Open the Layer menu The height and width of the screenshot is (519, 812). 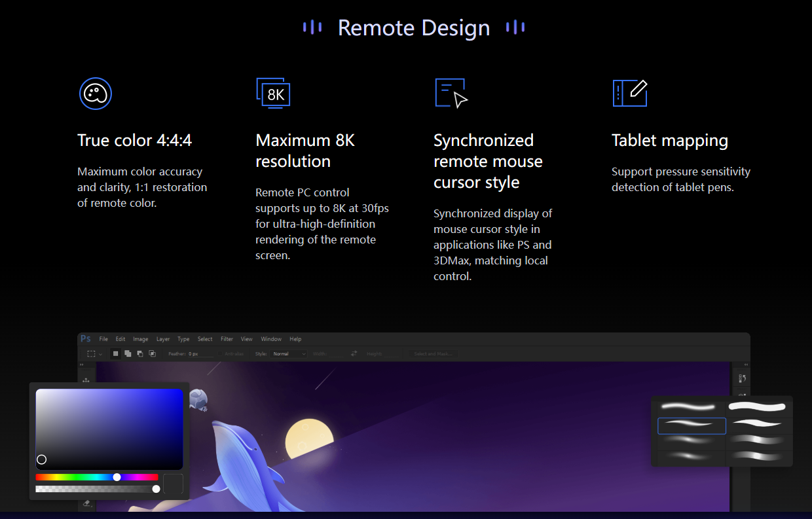click(163, 339)
